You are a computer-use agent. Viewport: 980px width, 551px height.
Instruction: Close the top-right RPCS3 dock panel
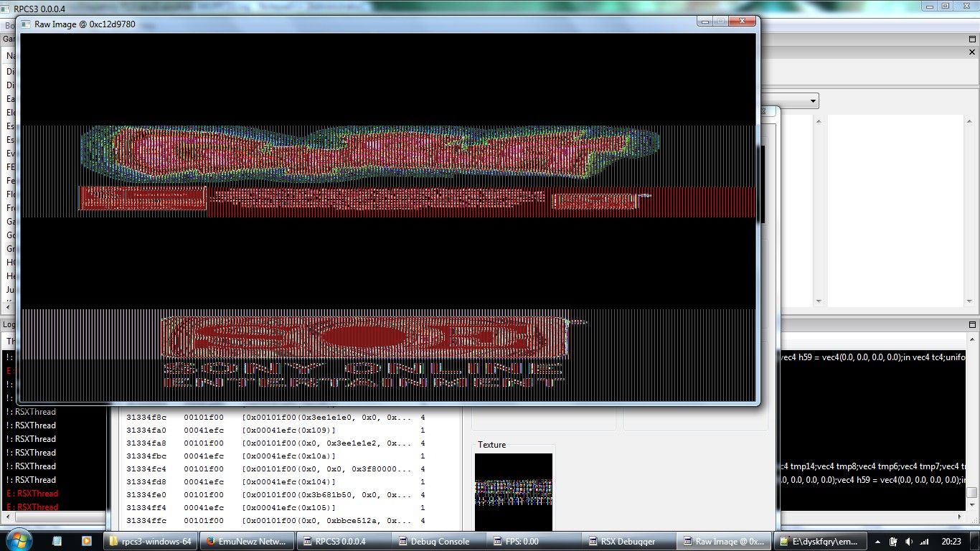(x=972, y=52)
